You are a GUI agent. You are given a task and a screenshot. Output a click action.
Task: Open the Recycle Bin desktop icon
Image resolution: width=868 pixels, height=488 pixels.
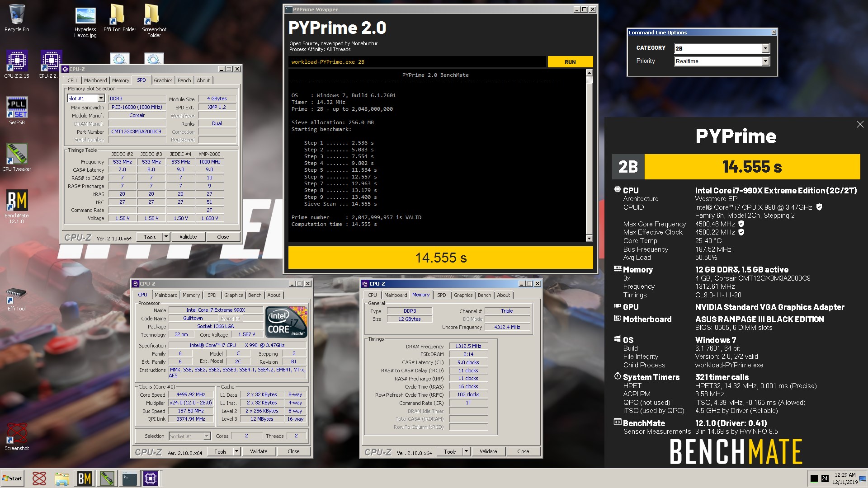tap(17, 18)
